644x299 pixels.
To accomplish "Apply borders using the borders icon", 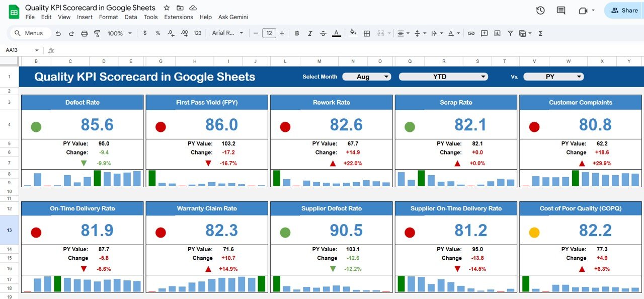I will click(366, 33).
